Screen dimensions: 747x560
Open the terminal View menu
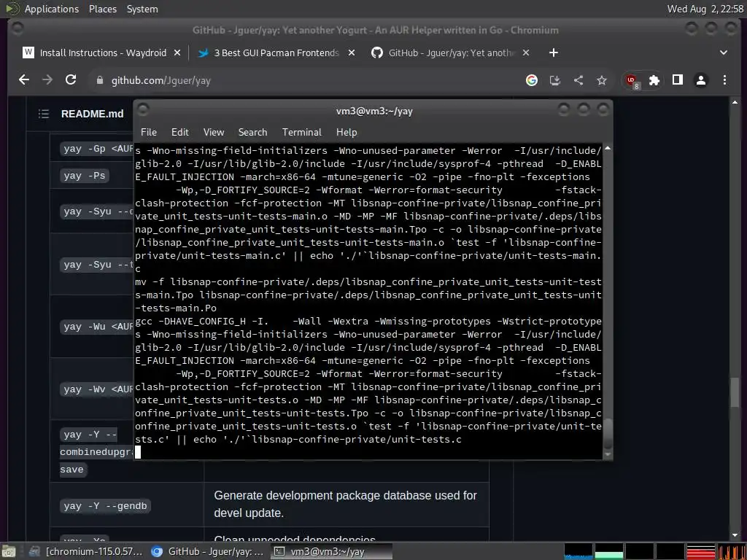coord(214,133)
